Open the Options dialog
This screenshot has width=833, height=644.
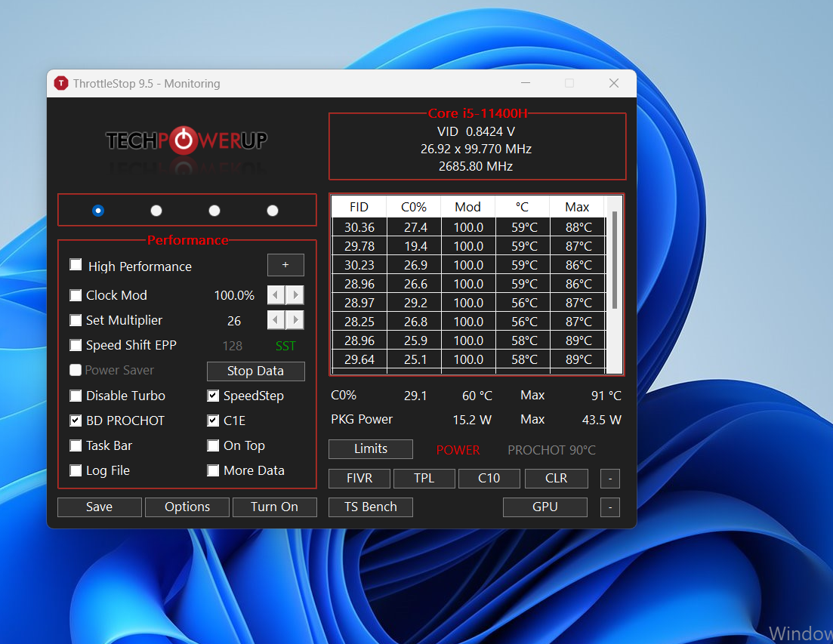(x=187, y=507)
